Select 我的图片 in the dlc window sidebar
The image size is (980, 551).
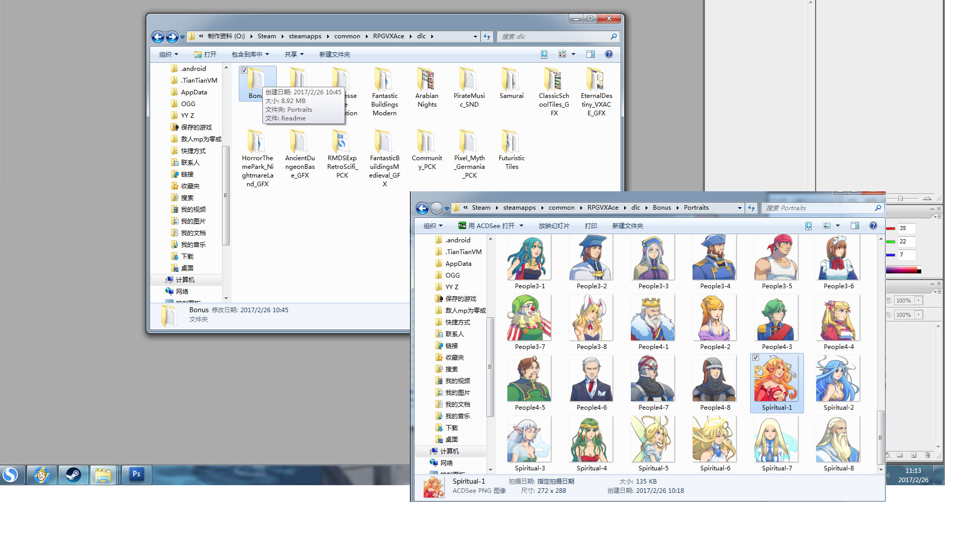click(x=193, y=221)
